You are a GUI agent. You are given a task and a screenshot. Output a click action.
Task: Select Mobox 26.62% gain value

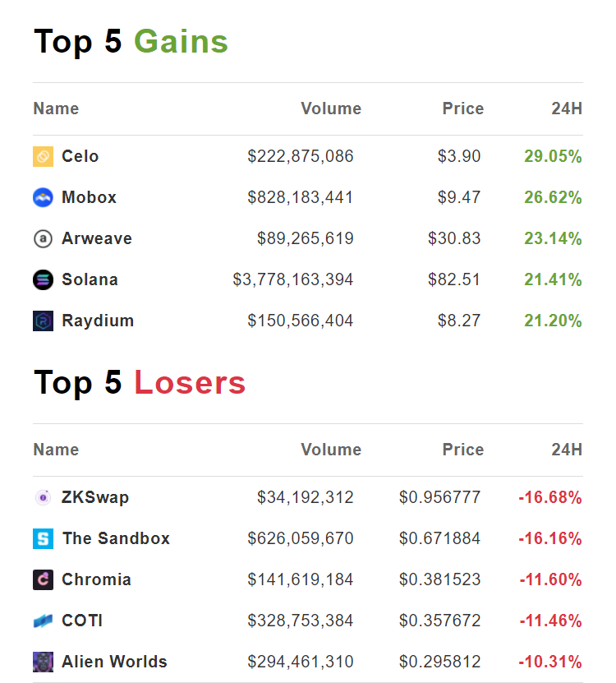(x=553, y=197)
